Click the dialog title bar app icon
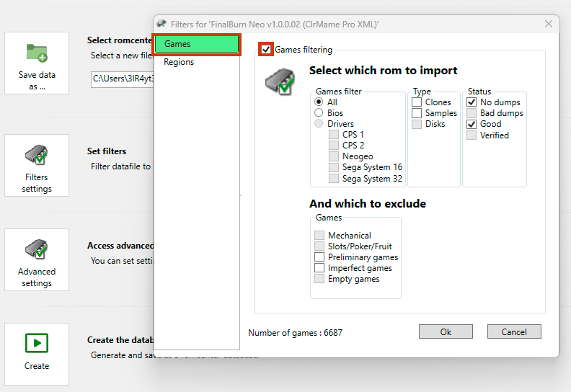This screenshot has width=571, height=392. pyautogui.click(x=161, y=24)
